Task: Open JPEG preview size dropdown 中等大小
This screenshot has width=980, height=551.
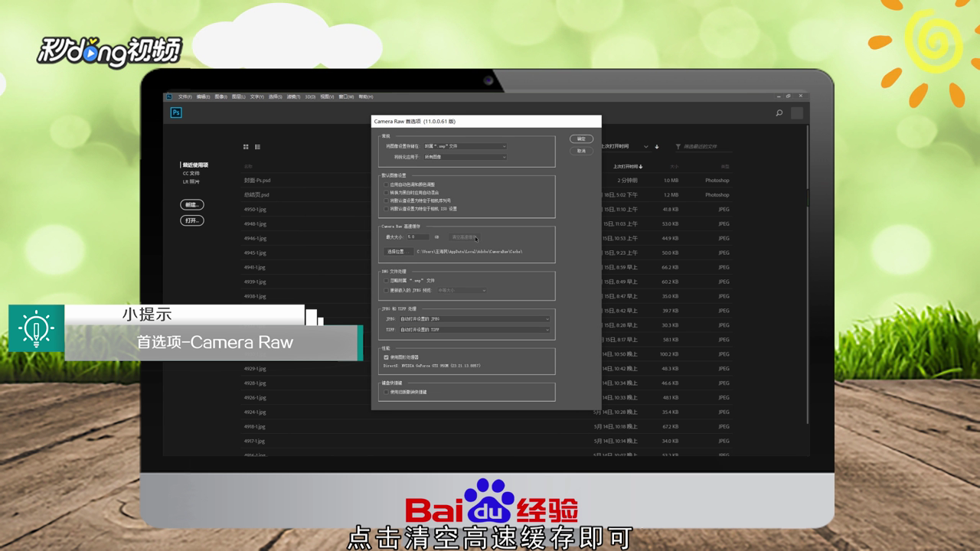Action: coord(461,290)
